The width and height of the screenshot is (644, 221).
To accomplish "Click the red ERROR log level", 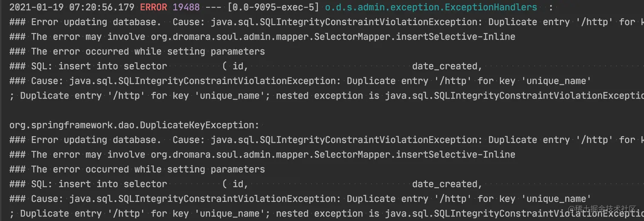I will click(154, 7).
